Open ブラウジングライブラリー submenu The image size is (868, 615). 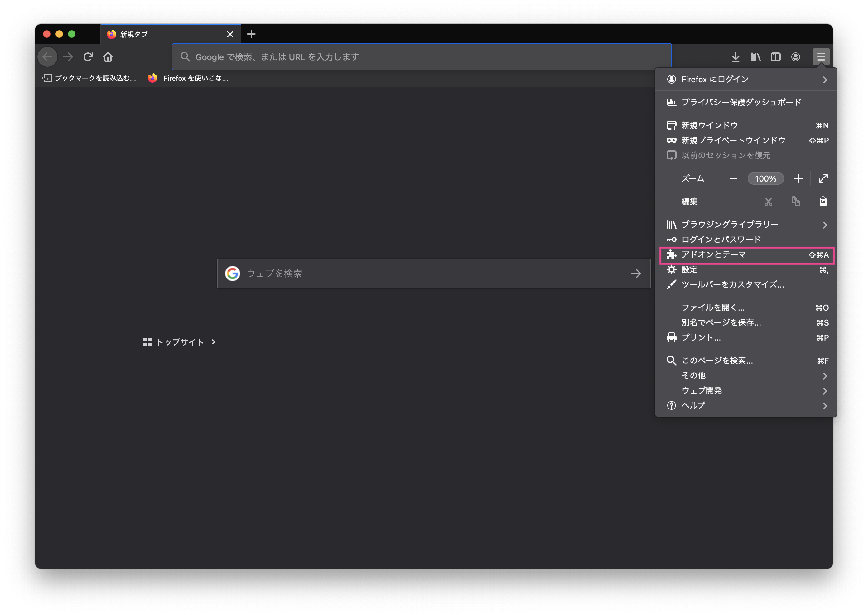point(746,225)
